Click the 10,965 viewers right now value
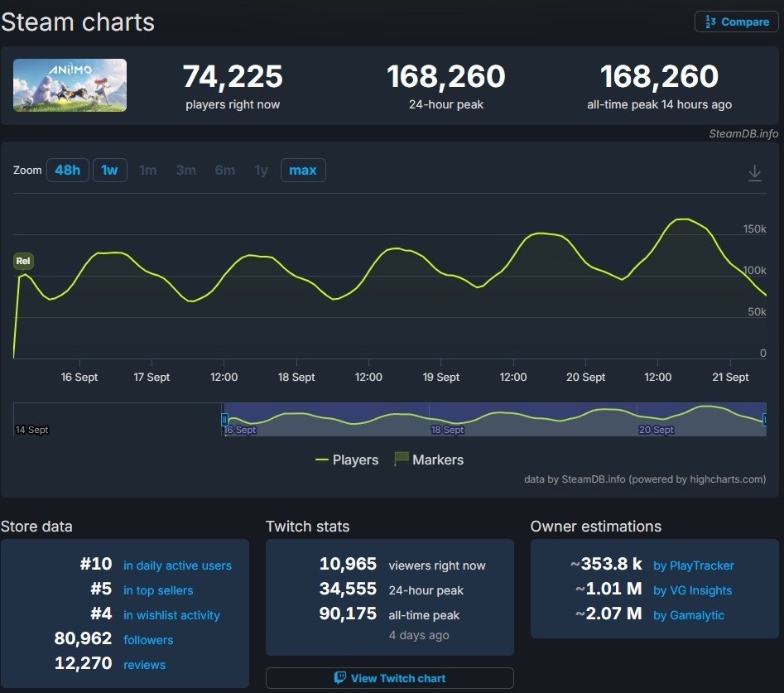Screen dimensions: 784x693 tap(348, 564)
